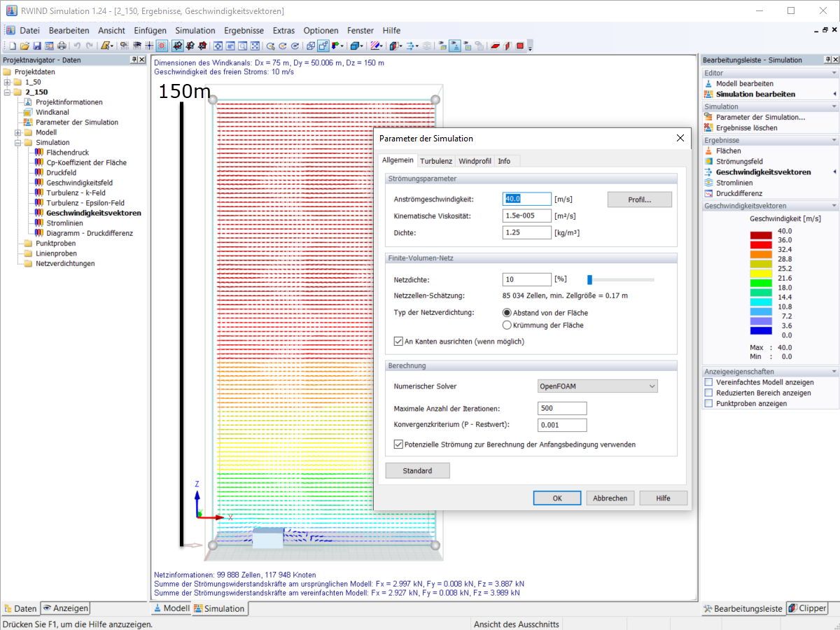Open Parameter der Simulation in right panel

(760, 117)
